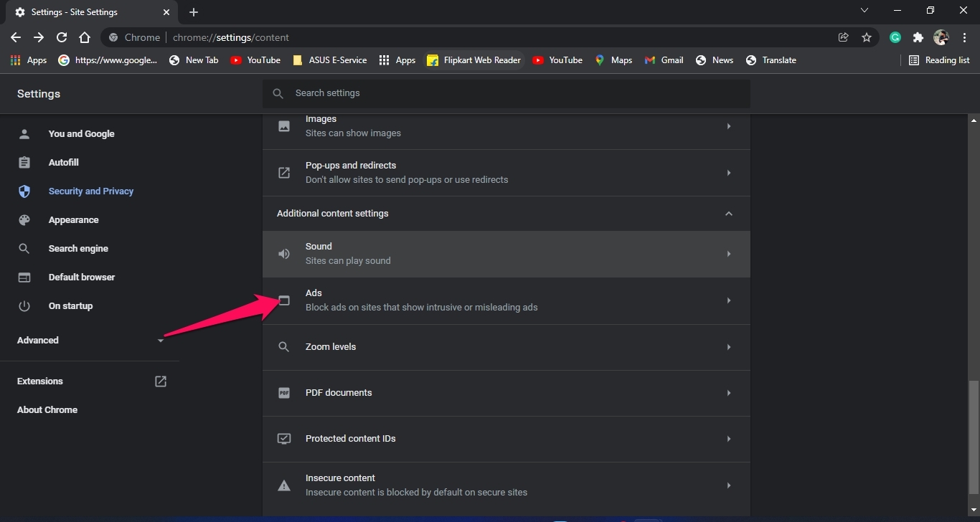980x522 pixels.
Task: Click the Pop-ups and redirects row arrow
Action: [729, 173]
